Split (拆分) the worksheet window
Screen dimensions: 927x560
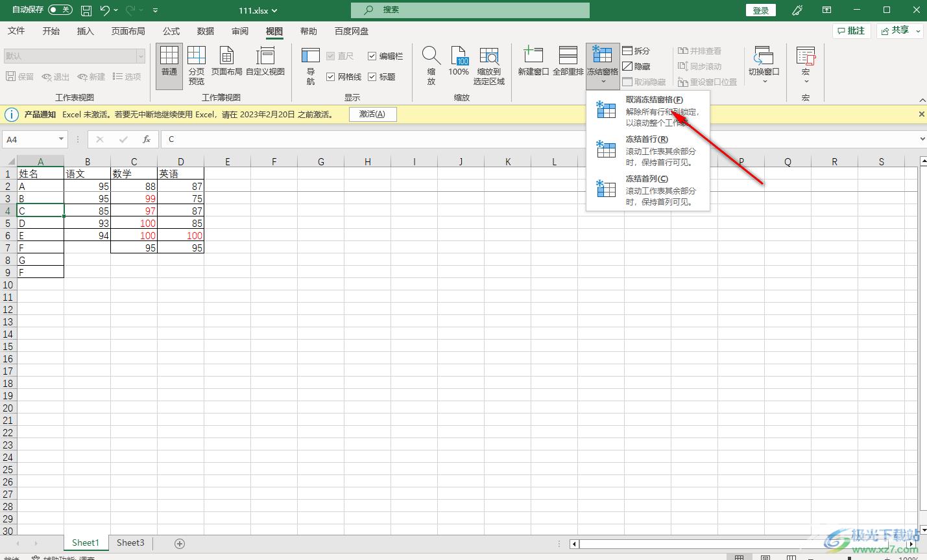636,51
